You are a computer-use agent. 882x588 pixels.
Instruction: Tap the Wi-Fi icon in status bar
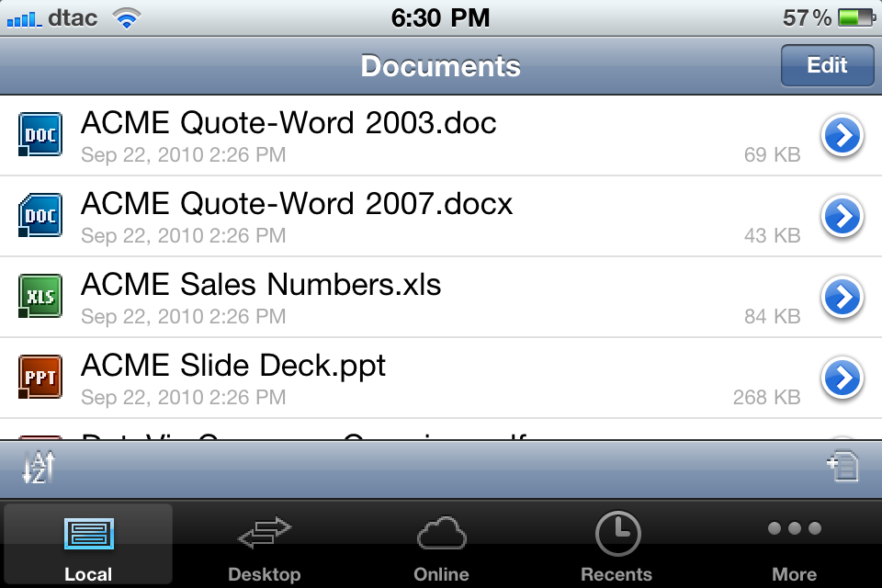coord(126,18)
